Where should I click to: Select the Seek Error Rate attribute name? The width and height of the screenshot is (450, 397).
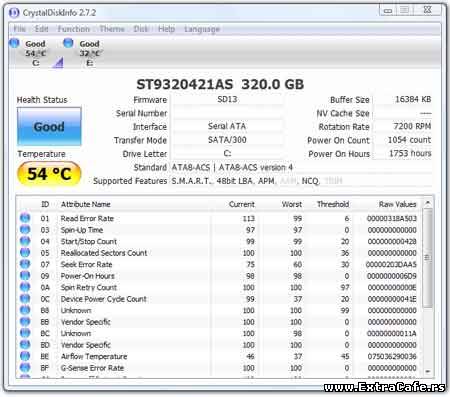(x=86, y=264)
